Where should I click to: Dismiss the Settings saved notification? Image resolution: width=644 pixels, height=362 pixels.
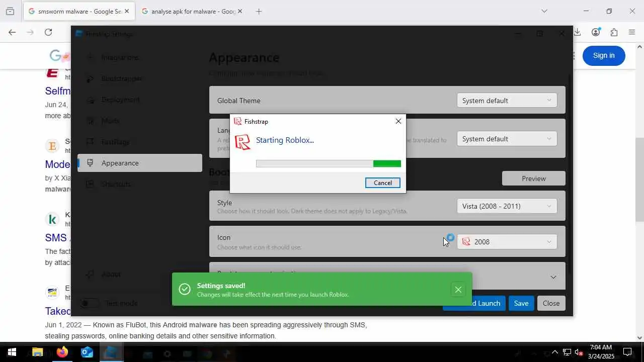pos(458,290)
